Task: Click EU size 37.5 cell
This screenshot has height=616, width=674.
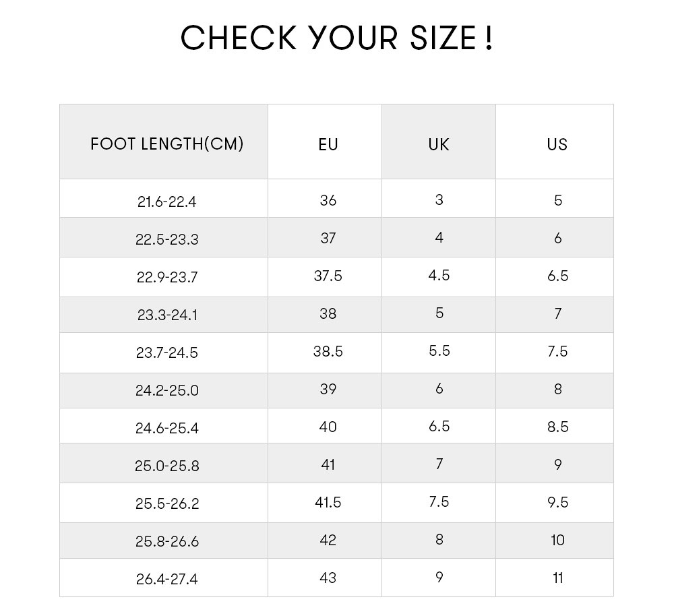Action: [x=328, y=276]
